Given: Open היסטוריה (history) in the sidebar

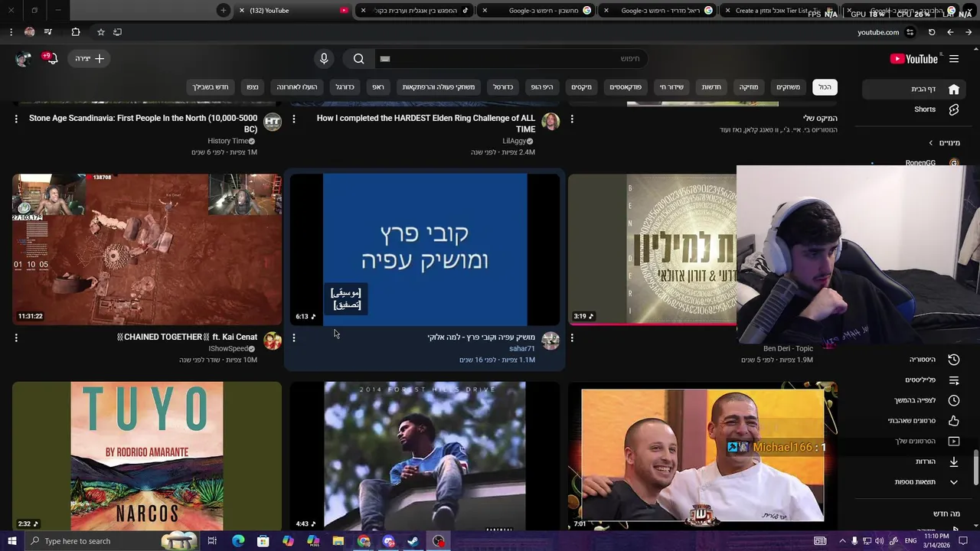Looking at the screenshot, I should 915,360.
